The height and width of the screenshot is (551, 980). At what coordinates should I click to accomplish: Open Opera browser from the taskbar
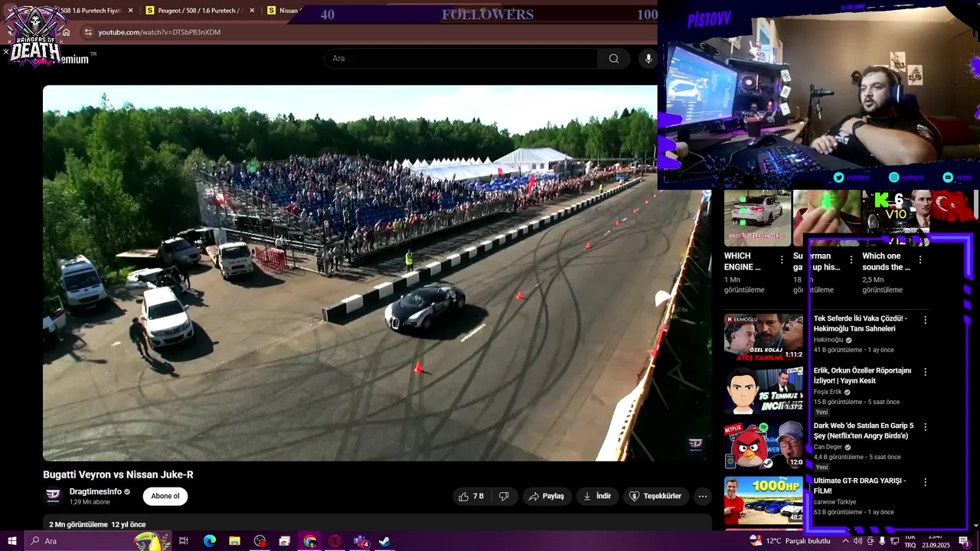click(x=335, y=541)
